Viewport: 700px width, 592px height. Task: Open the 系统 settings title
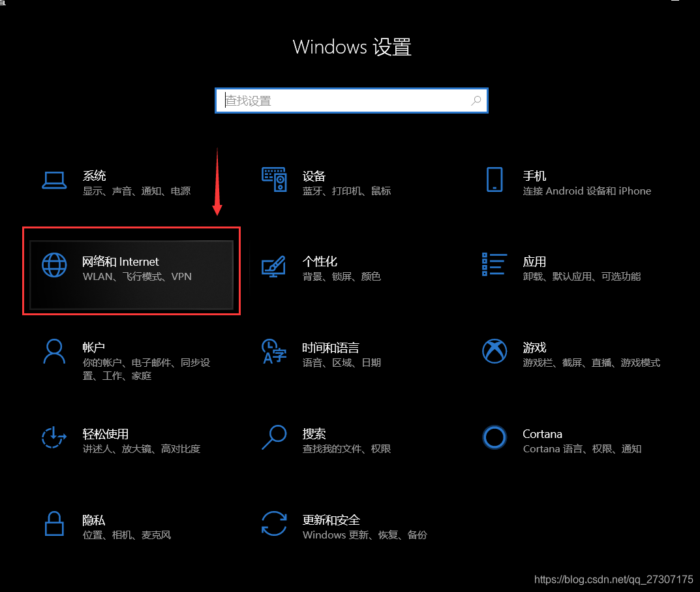[x=94, y=176]
